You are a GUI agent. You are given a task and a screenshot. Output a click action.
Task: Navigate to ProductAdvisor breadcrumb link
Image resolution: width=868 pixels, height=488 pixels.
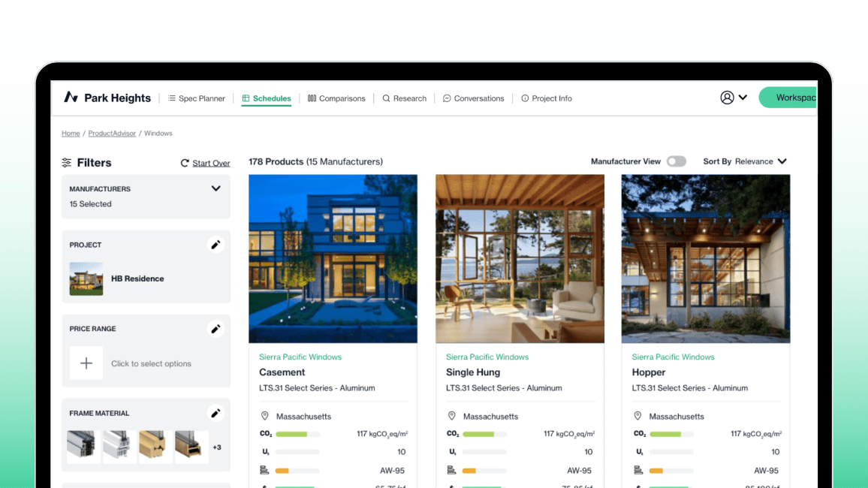click(112, 134)
